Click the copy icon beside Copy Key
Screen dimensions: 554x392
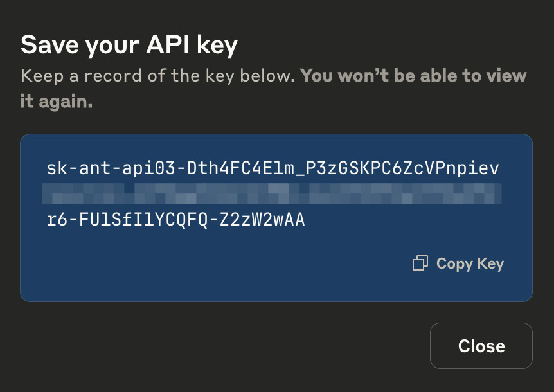[420, 263]
